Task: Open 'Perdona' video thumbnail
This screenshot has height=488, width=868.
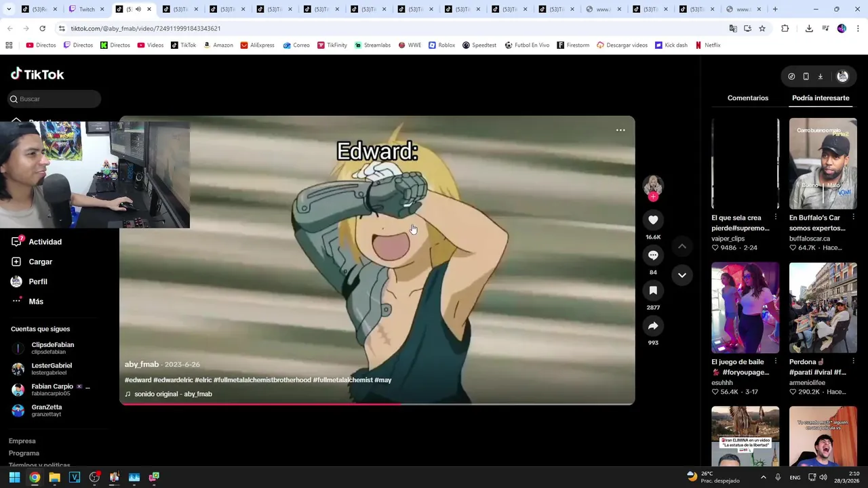Action: pyautogui.click(x=823, y=308)
